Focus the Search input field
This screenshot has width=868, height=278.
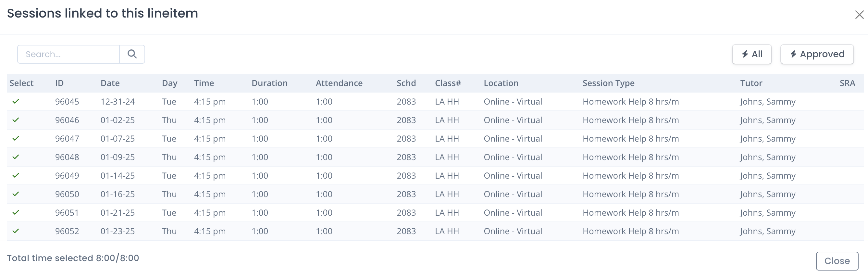point(68,54)
